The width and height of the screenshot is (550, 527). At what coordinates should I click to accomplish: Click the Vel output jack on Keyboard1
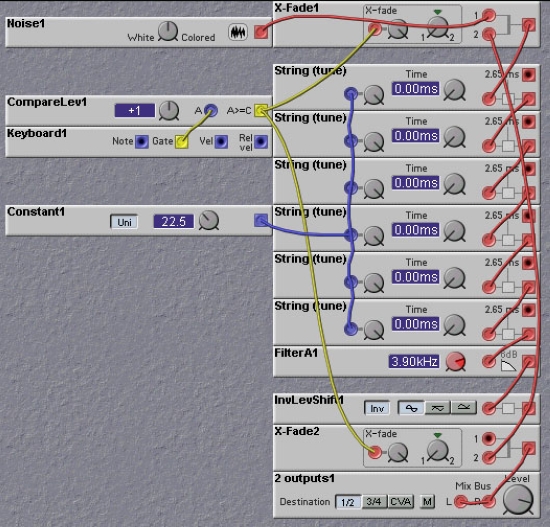pyautogui.click(x=221, y=141)
